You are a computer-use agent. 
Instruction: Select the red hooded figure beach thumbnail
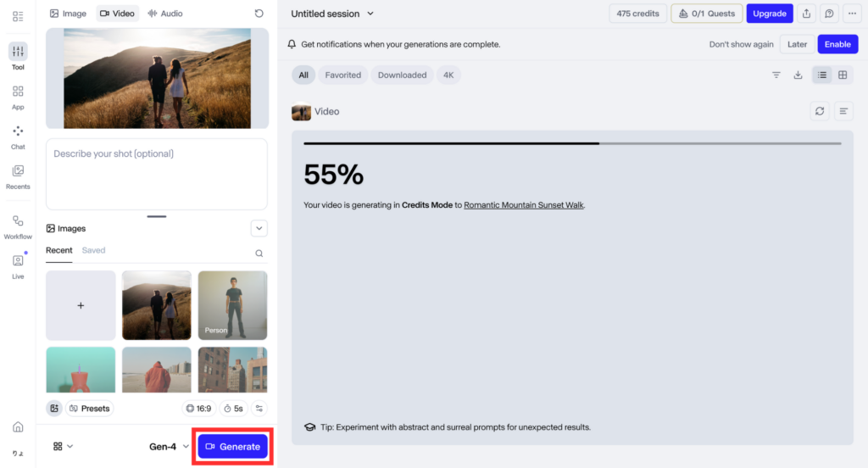point(157,370)
